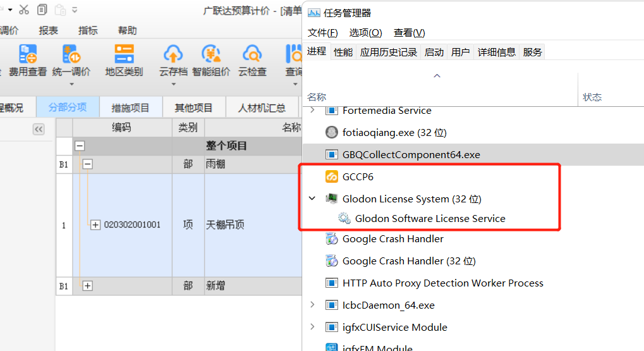The image size is (644, 351).
Task: Open the 统一调价 dropdown arrow
Action: [x=71, y=84]
